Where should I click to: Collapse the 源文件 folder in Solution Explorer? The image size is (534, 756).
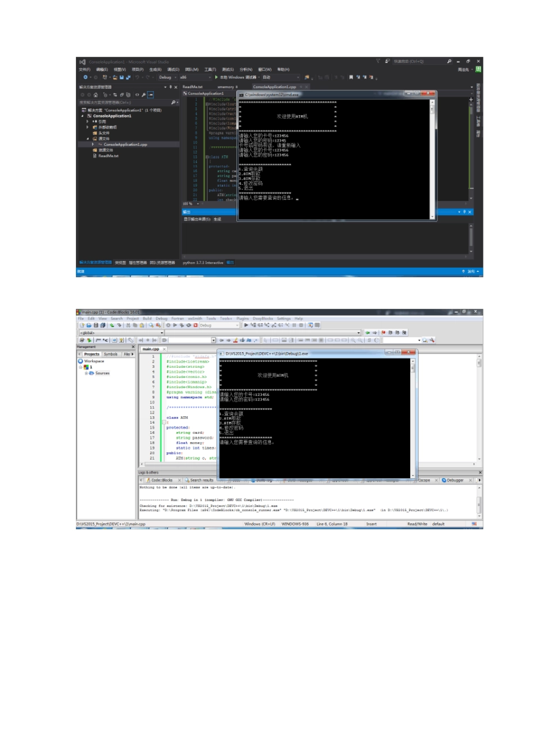click(87, 139)
